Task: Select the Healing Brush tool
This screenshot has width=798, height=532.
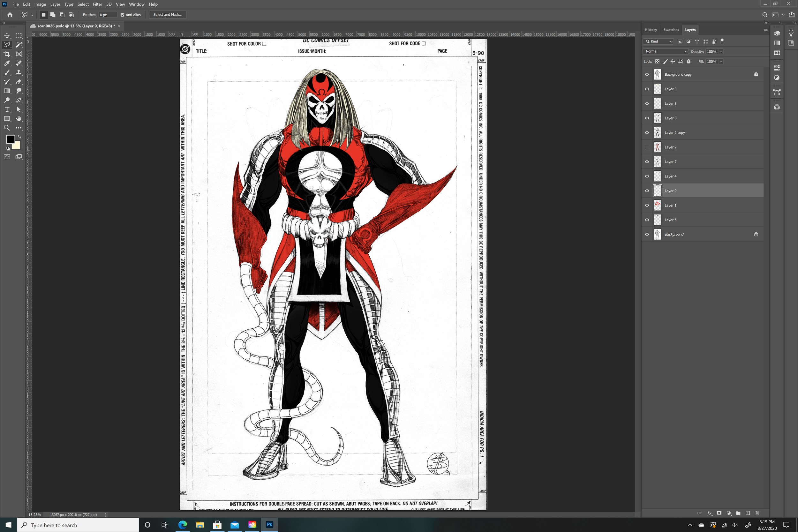Action: click(19, 63)
